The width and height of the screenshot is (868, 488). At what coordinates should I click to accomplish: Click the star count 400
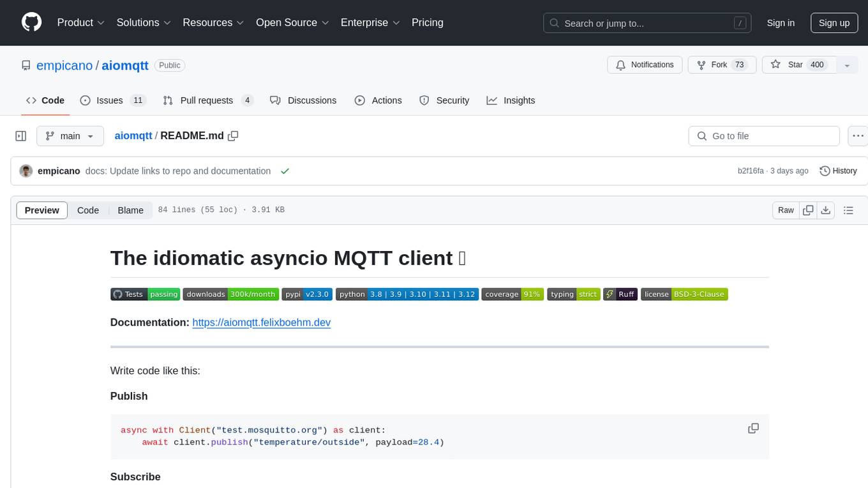pos(817,65)
